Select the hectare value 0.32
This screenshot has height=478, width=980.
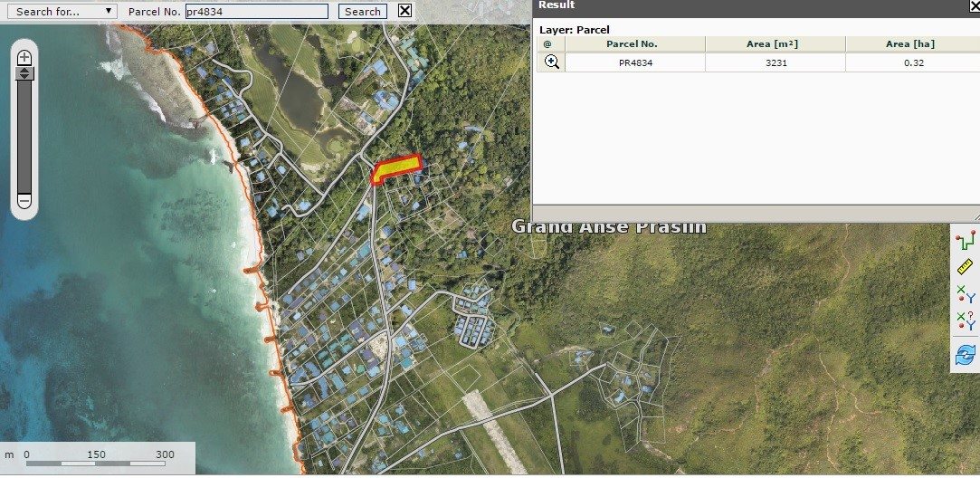[x=913, y=62]
